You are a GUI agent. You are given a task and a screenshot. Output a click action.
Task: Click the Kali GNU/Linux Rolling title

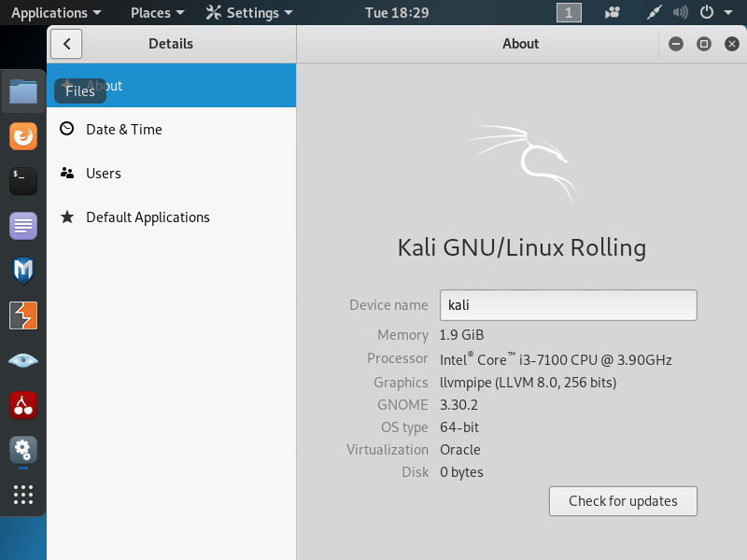(522, 247)
